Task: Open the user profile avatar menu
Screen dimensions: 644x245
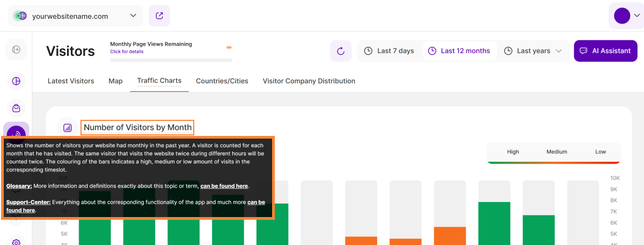Action: pyautogui.click(x=622, y=16)
